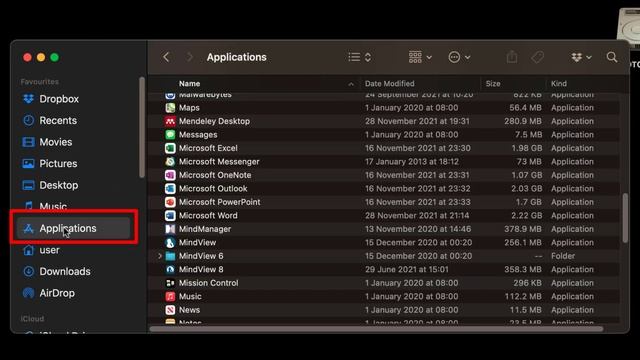Click the MindView 6 folder name
This screenshot has height=360, width=640.
tap(201, 256)
